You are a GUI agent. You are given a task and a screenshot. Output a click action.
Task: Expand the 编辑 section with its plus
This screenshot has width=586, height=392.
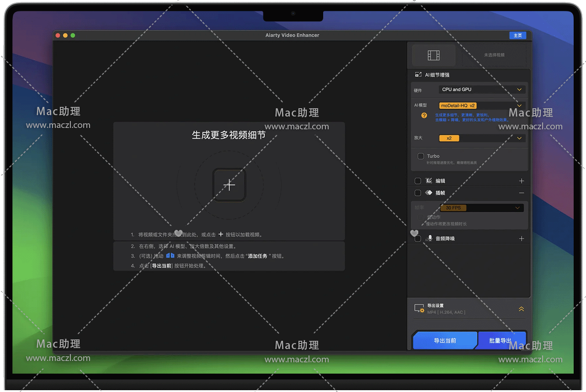pos(522,181)
